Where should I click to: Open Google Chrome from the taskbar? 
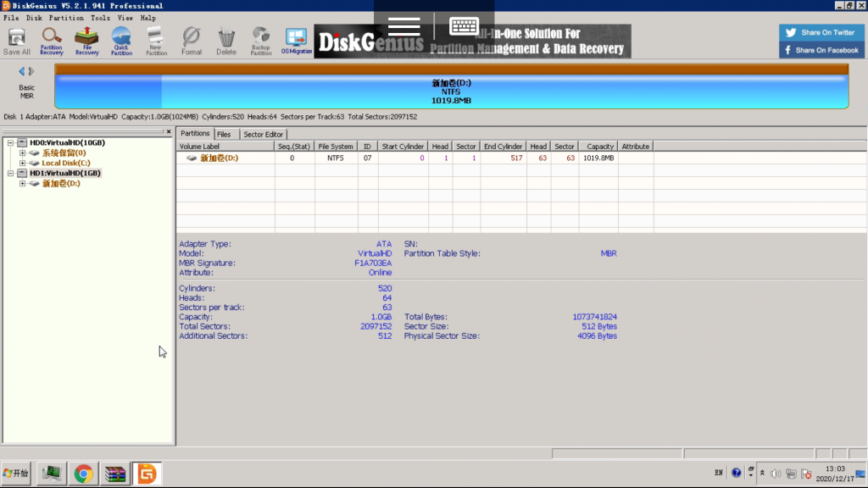pos(84,474)
